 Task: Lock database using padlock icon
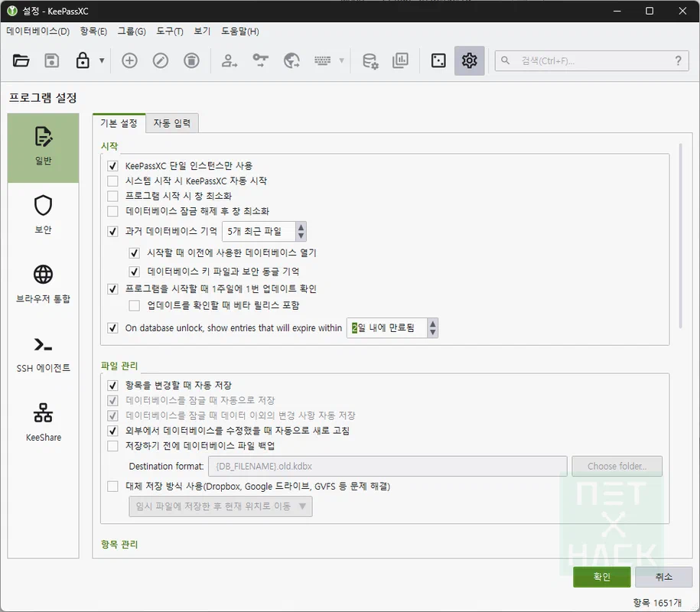pyautogui.click(x=83, y=60)
